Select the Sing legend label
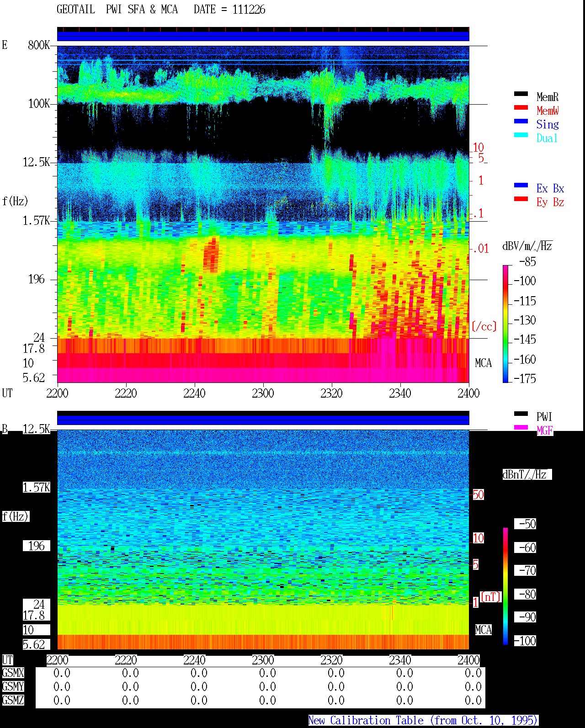 click(x=548, y=124)
